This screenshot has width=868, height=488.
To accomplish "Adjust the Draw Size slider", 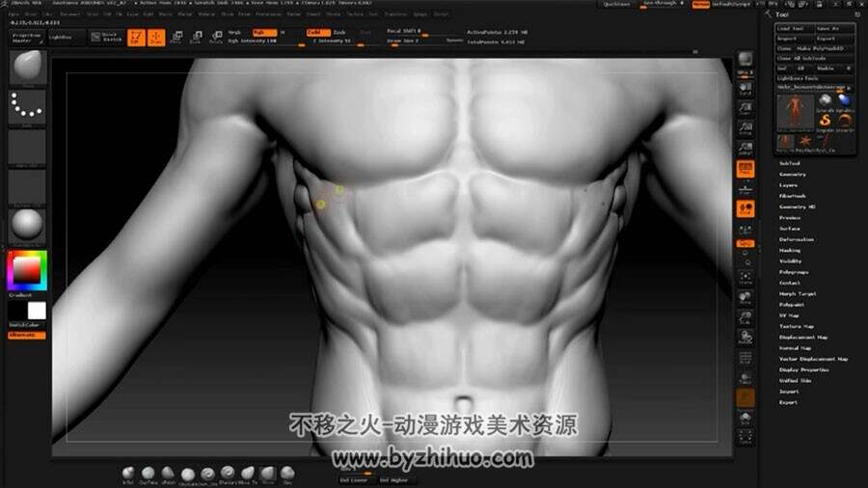I will [417, 41].
